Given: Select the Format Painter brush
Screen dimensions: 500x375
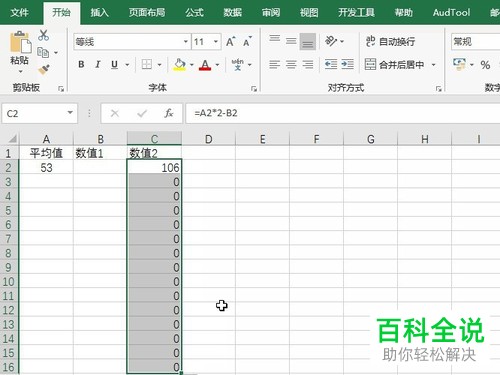Looking at the screenshot, I should 44,69.
